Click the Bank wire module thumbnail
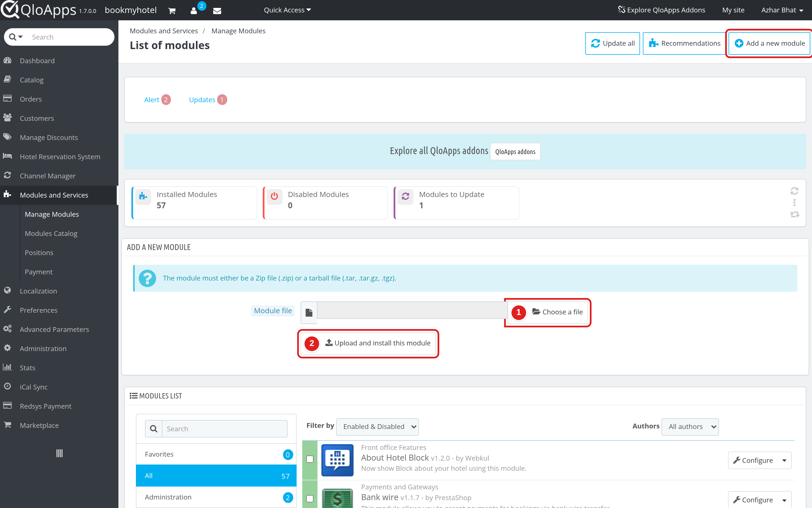812x508 pixels. [x=337, y=498]
